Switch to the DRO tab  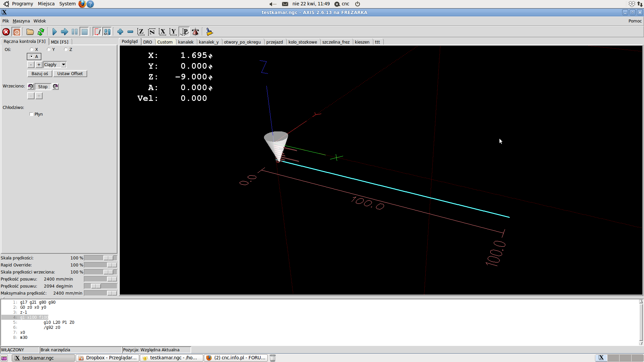tap(147, 42)
